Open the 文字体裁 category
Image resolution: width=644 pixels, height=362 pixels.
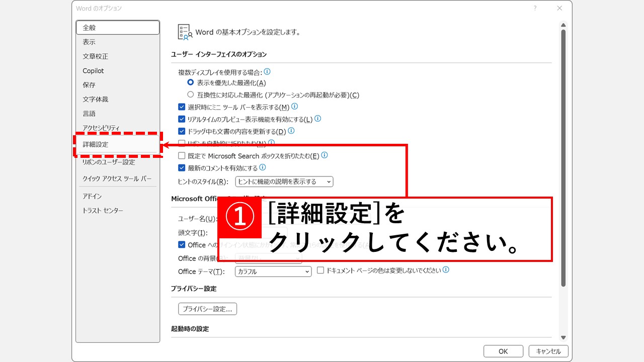pos(118,100)
